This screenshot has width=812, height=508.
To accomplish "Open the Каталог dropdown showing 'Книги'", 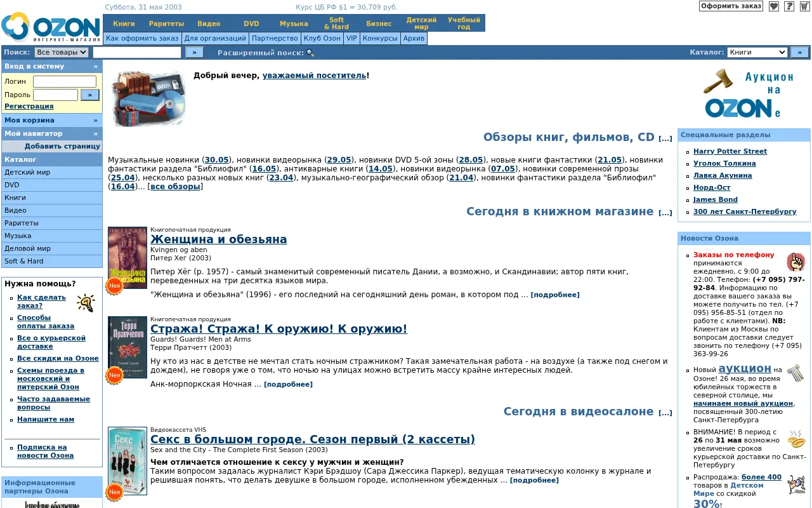I will pos(757,53).
